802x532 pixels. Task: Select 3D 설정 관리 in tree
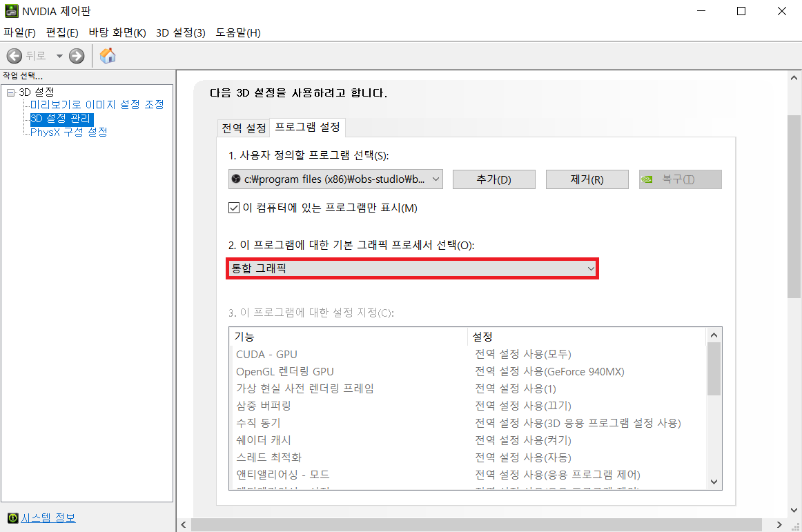click(61, 118)
